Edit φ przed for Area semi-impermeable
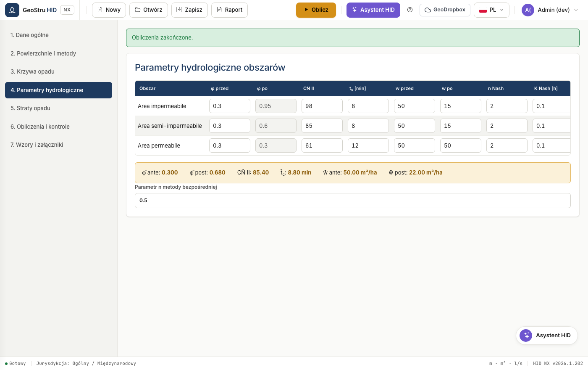This screenshot has height=370, width=588. pos(230,126)
